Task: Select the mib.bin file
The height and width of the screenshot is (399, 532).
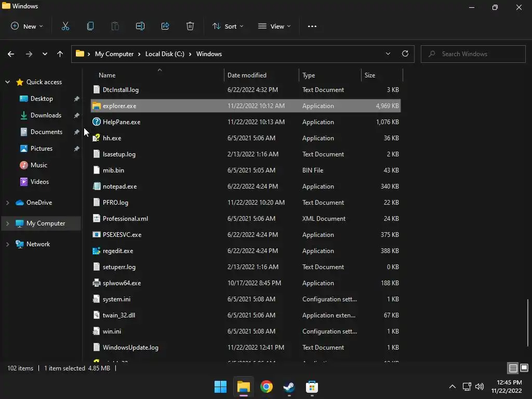Action: (246, 170)
